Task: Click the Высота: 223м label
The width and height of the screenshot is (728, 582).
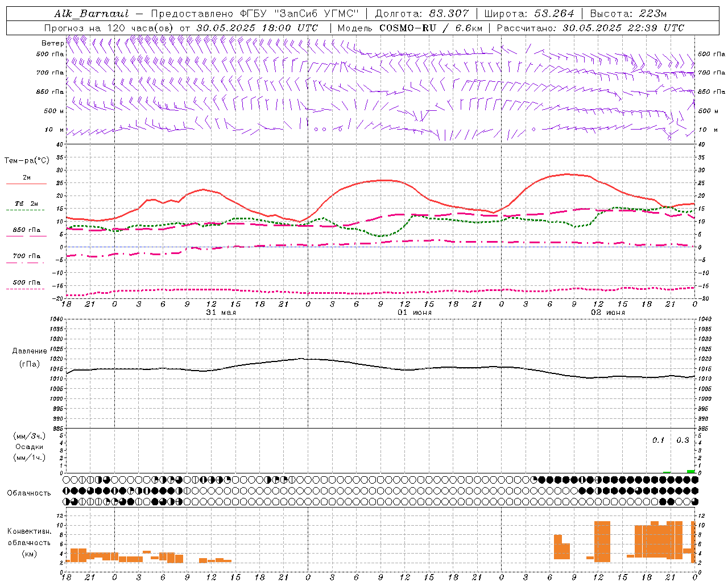Action: coord(628,14)
